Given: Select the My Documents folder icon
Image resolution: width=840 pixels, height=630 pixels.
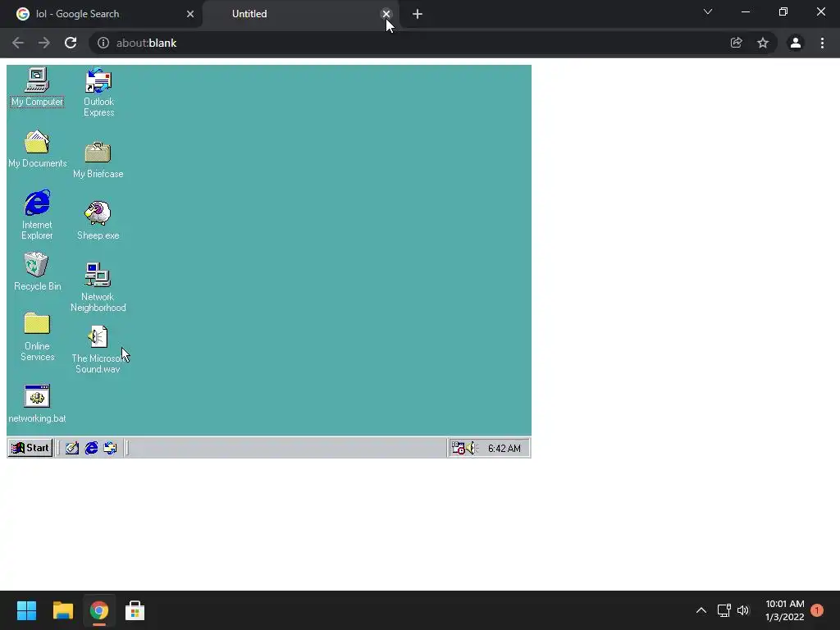Looking at the screenshot, I should pyautogui.click(x=37, y=149).
